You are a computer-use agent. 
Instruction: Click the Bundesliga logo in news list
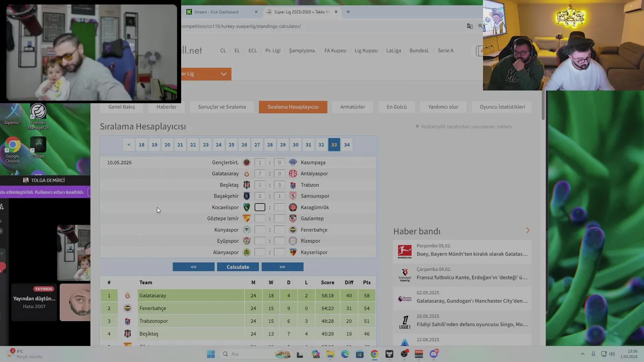click(405, 251)
